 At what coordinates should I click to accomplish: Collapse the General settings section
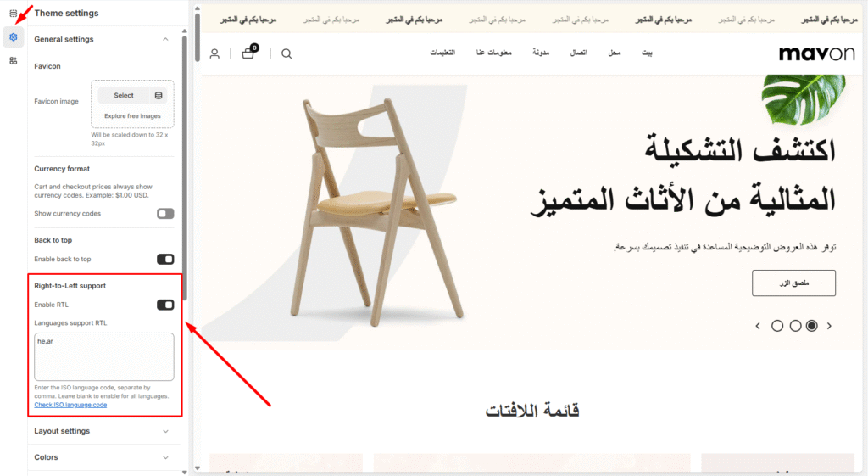coord(165,39)
